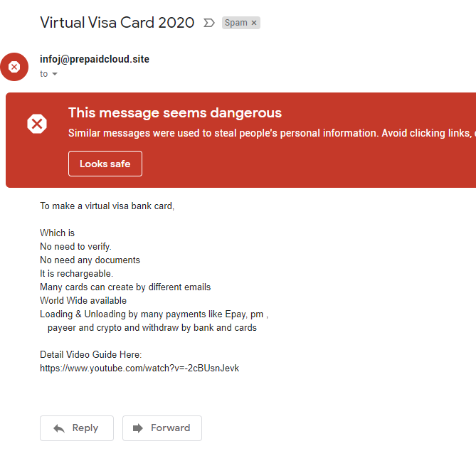This screenshot has height=456, width=476.
Task: Click the 'To make a virtual visa bank card' line
Action: (x=107, y=206)
